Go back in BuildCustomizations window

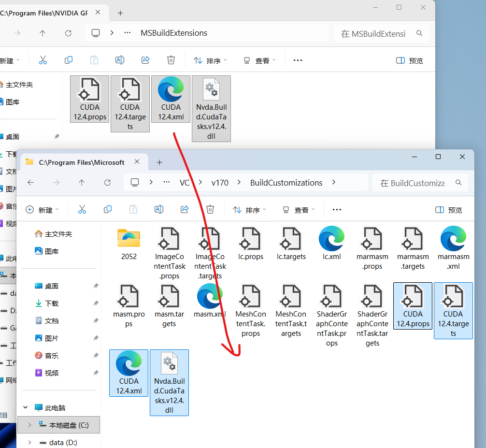[x=30, y=183]
